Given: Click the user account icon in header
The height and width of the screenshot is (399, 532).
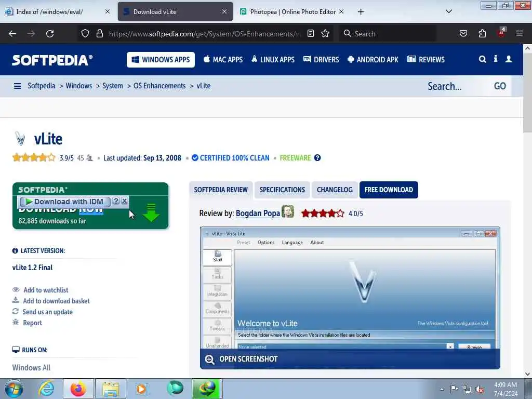Looking at the screenshot, I should (x=509, y=59).
